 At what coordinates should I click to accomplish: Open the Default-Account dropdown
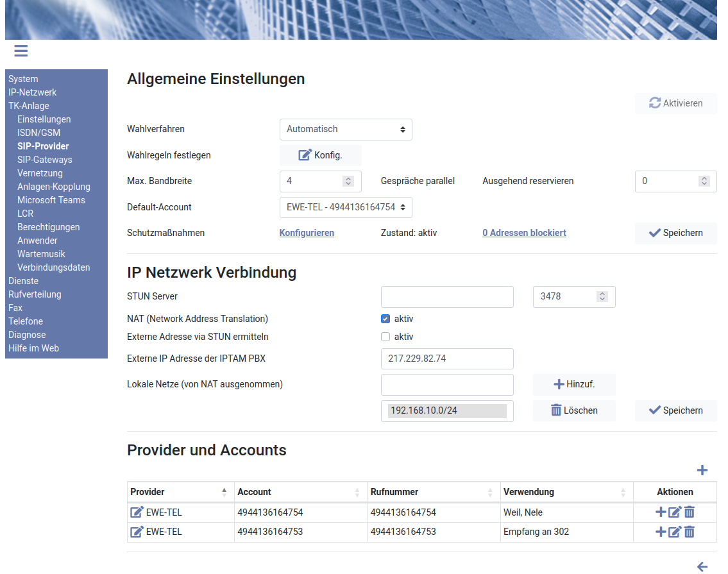pos(346,207)
